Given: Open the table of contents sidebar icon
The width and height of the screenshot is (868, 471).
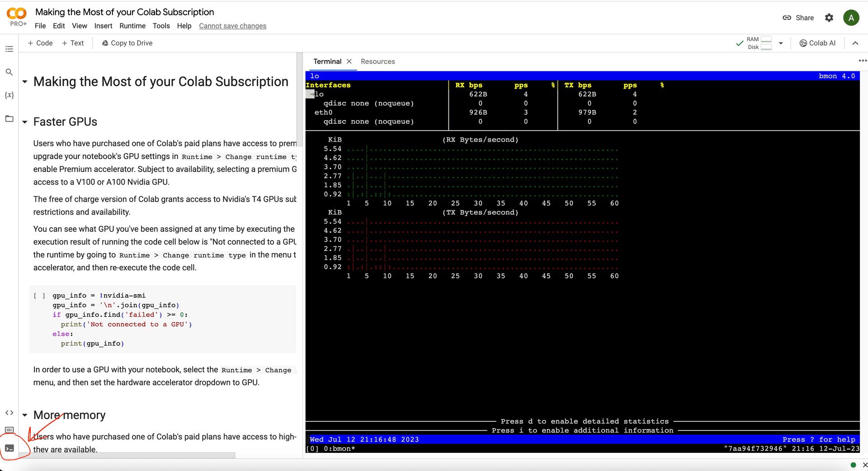Looking at the screenshot, I should 9,49.
